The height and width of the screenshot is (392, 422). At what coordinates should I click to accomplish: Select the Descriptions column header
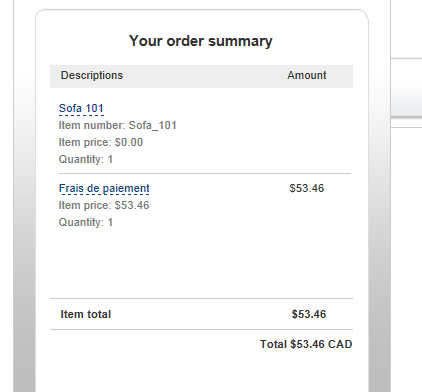[x=92, y=75]
